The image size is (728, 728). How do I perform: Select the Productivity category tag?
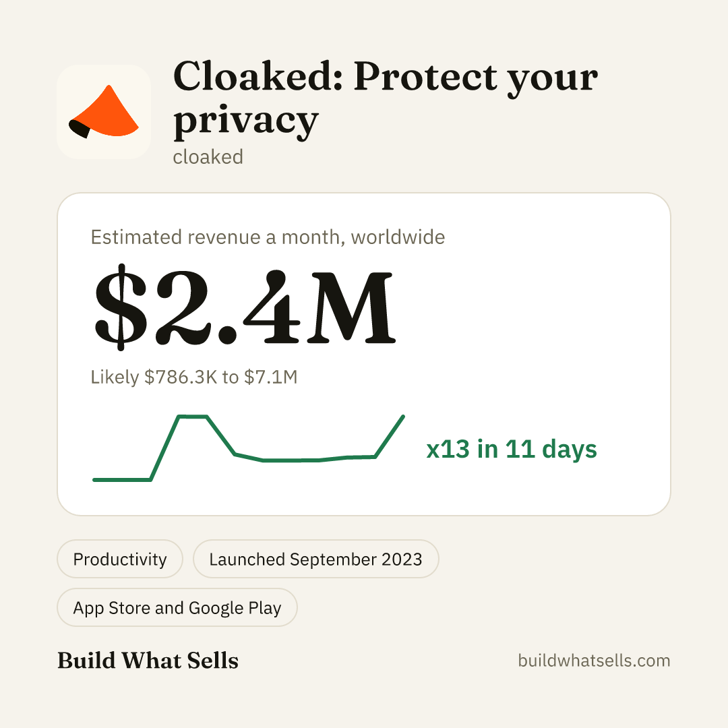pyautogui.click(x=120, y=559)
